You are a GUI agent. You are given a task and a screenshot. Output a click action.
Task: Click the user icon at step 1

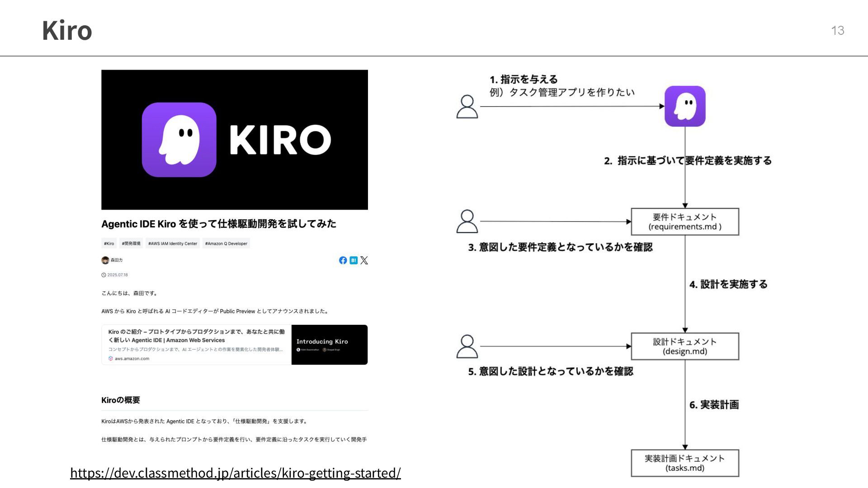[x=467, y=107]
